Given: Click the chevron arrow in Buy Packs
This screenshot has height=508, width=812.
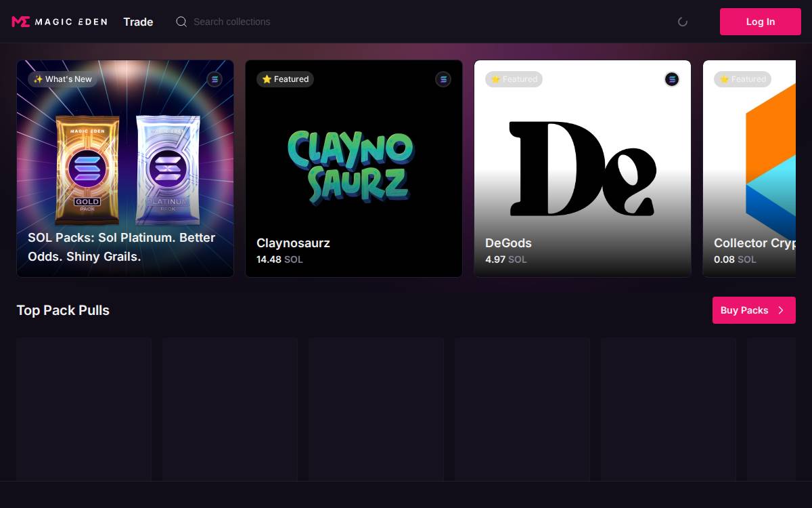Looking at the screenshot, I should [x=781, y=310].
